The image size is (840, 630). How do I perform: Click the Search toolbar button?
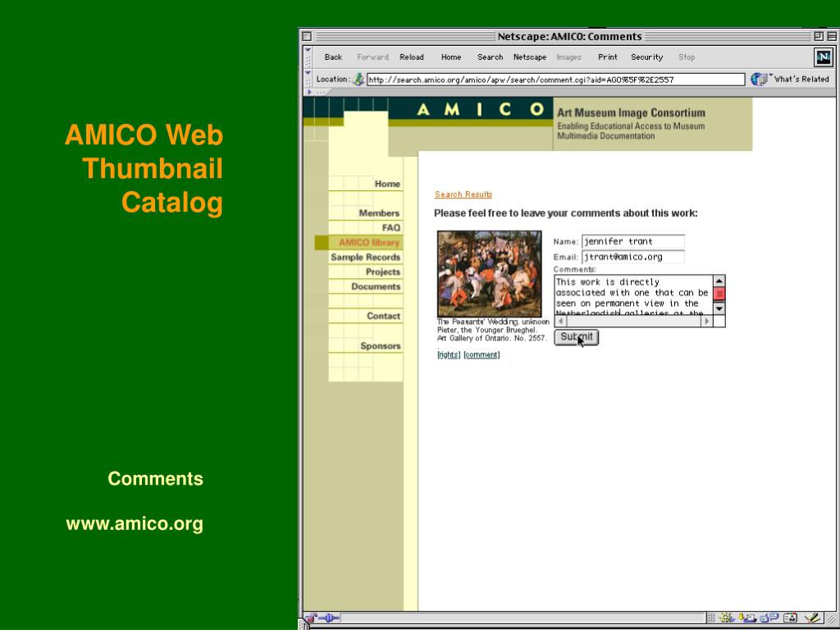491,57
